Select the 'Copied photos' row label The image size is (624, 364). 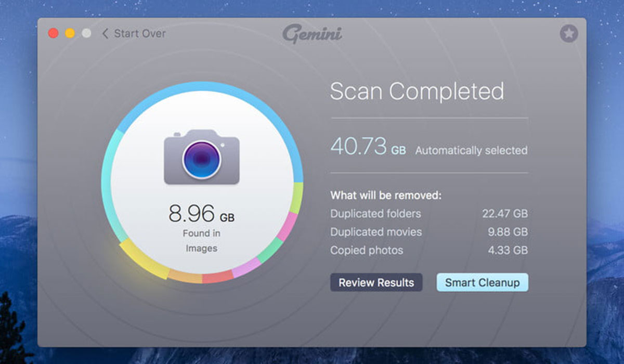(367, 250)
